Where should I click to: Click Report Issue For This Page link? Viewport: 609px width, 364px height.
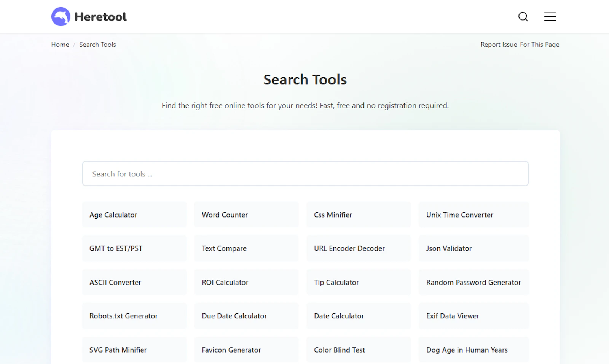tap(520, 45)
